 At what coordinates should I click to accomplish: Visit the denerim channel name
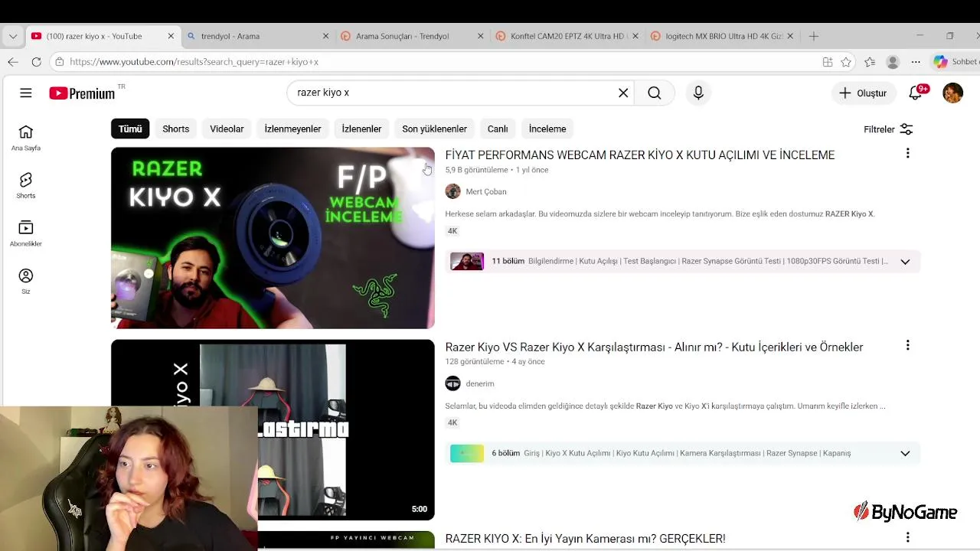point(480,383)
